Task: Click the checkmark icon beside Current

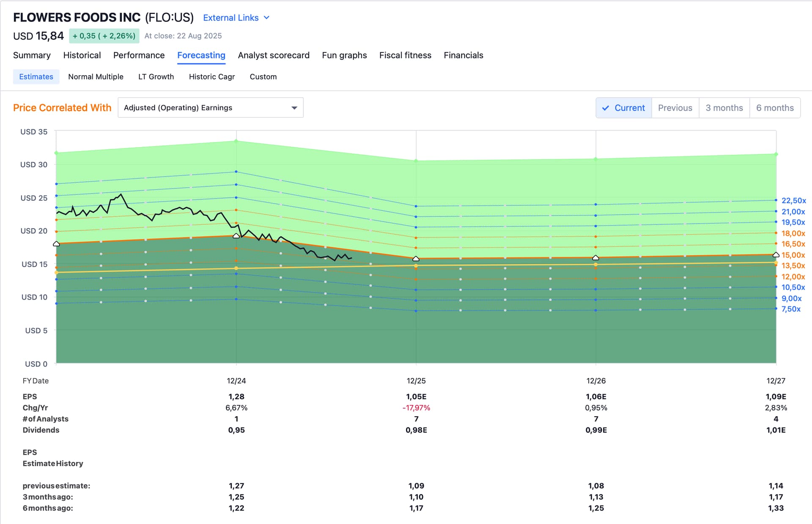Action: tap(606, 108)
